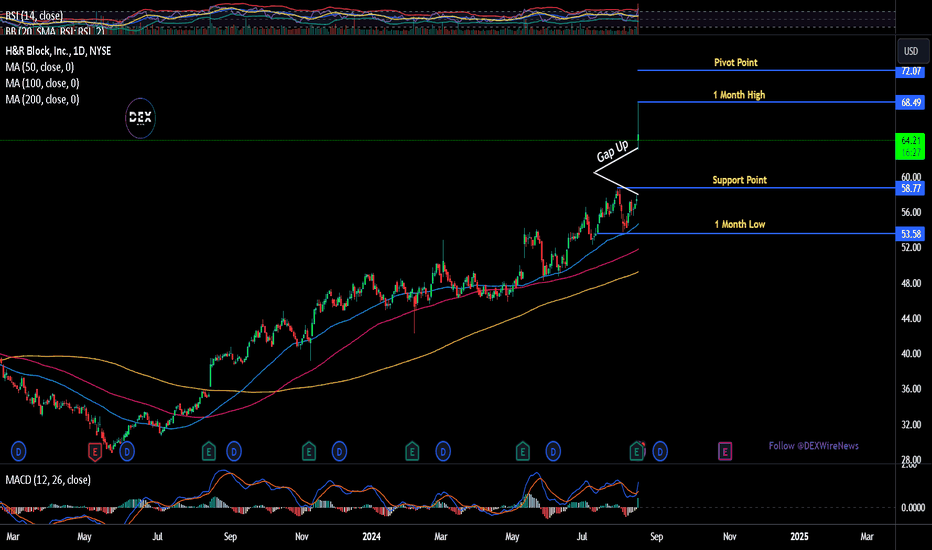Click the MACD (12, 26, close) indicator label
Viewport: 932px width, 550px height.
[x=48, y=480]
